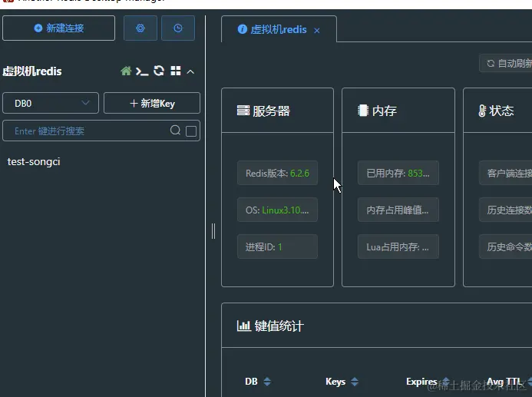Screen dimensions: 532x397
Task: Collapse the 虚拟机redis connection chevron
Action: click(x=190, y=71)
